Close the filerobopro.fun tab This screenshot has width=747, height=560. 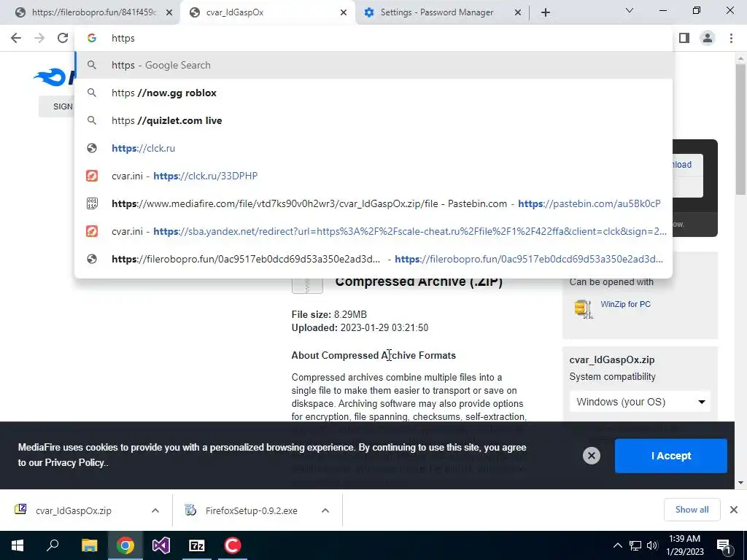coord(169,13)
